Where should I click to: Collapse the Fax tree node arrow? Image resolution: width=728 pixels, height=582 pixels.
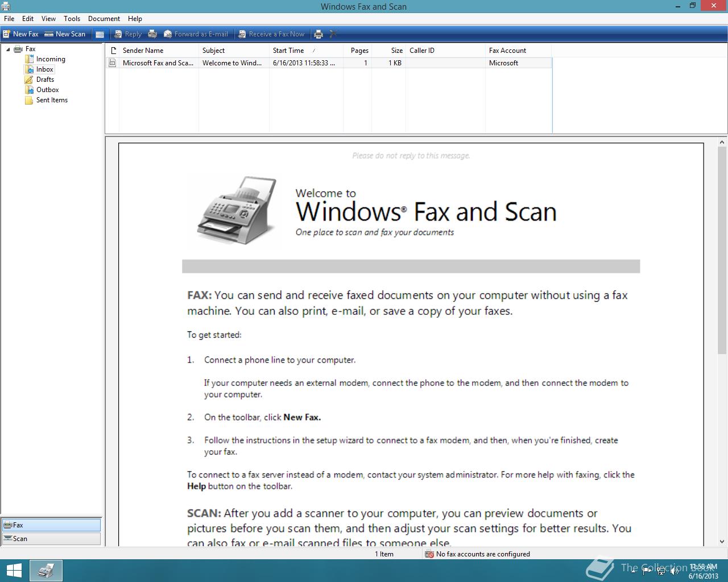point(8,49)
